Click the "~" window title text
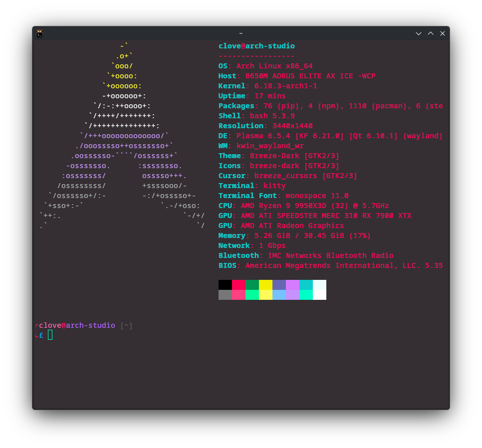This screenshot has width=482, height=448. tap(241, 33)
